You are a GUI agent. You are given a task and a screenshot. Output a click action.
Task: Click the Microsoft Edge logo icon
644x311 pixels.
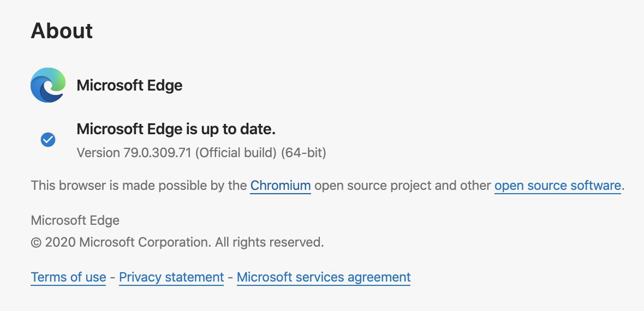pyautogui.click(x=48, y=85)
